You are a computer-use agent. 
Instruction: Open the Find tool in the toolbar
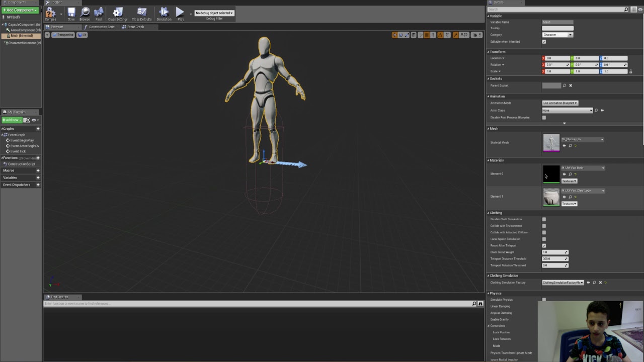coord(99,14)
